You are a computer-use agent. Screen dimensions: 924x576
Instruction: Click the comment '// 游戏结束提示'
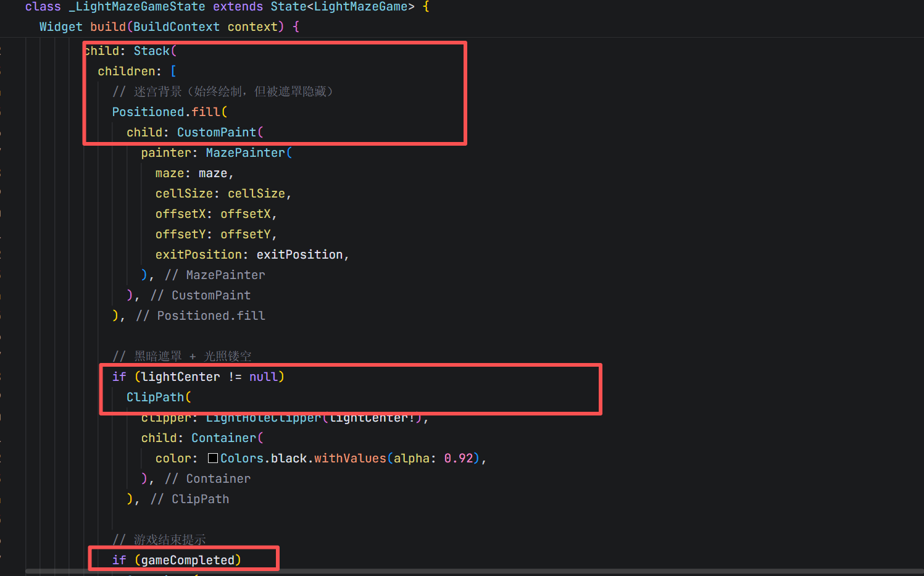[x=159, y=540]
